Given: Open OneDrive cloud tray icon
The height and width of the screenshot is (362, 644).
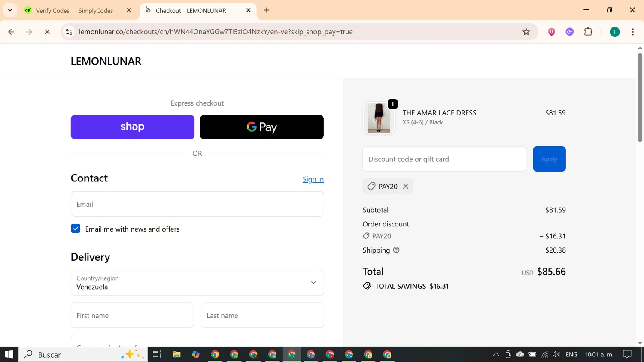Looking at the screenshot, I should (x=520, y=354).
